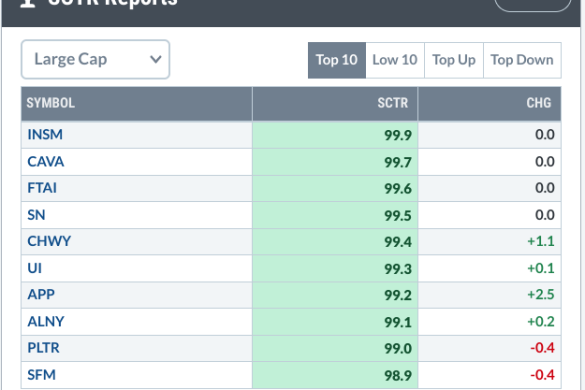585x390 pixels.
Task: Open the ALNY symbol link
Action: [46, 322]
